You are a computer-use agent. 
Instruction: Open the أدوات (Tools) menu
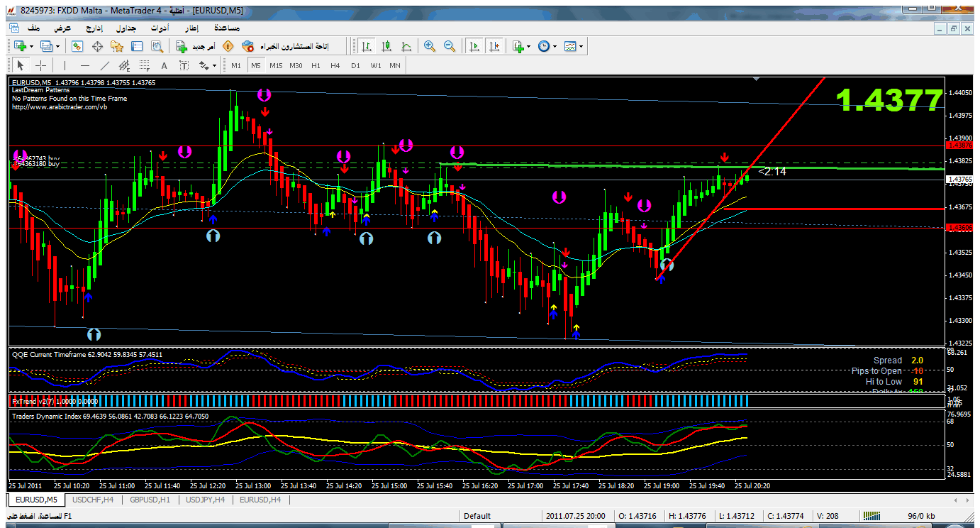click(x=159, y=28)
